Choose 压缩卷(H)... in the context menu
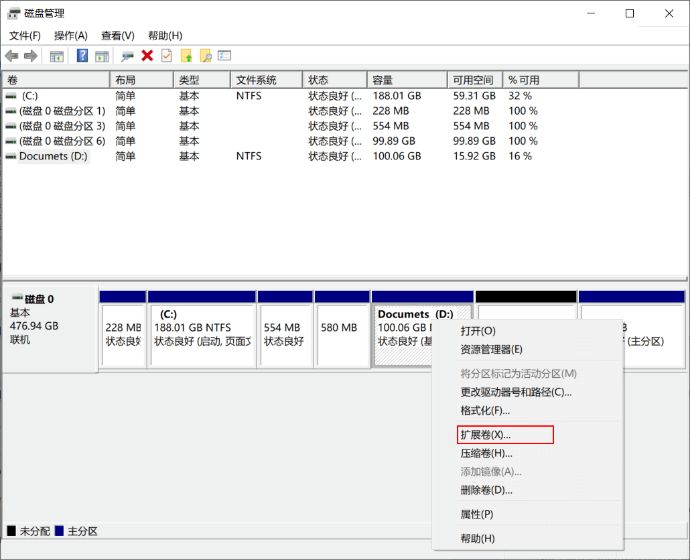Screen dimensions: 690x560 (x=486, y=453)
